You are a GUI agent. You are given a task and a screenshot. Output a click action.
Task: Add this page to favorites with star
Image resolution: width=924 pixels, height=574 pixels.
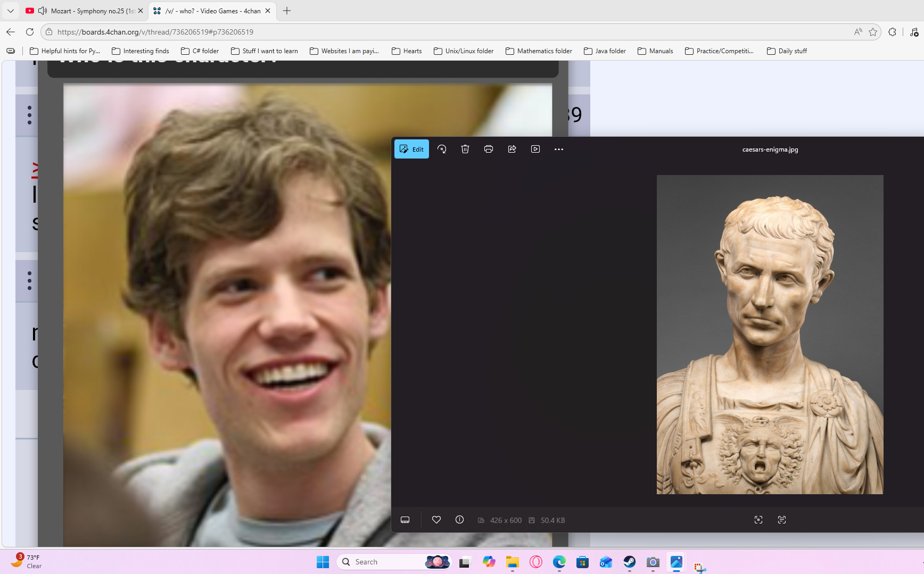coord(873,32)
